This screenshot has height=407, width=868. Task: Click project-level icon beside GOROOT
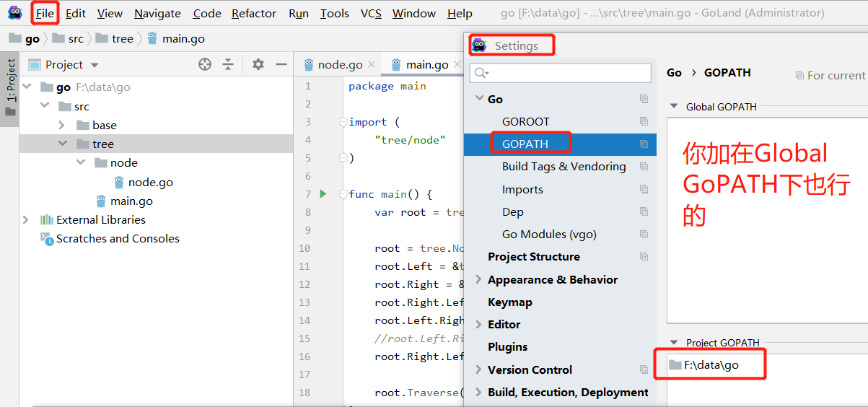(x=644, y=121)
